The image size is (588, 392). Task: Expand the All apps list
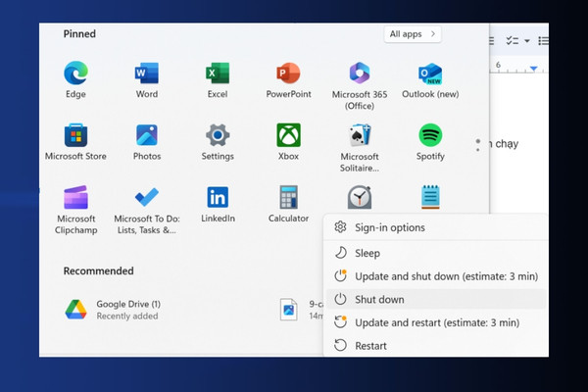point(413,34)
